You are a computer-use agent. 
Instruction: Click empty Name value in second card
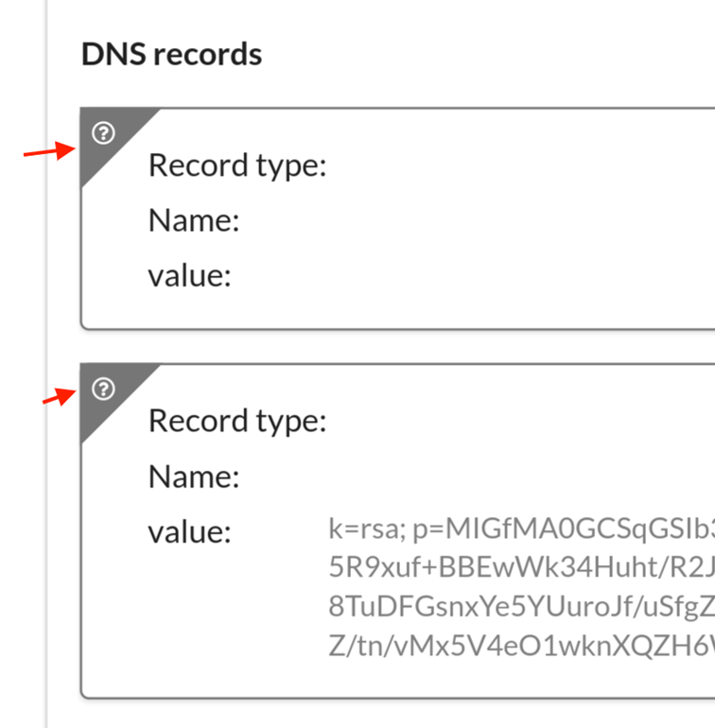point(522,477)
